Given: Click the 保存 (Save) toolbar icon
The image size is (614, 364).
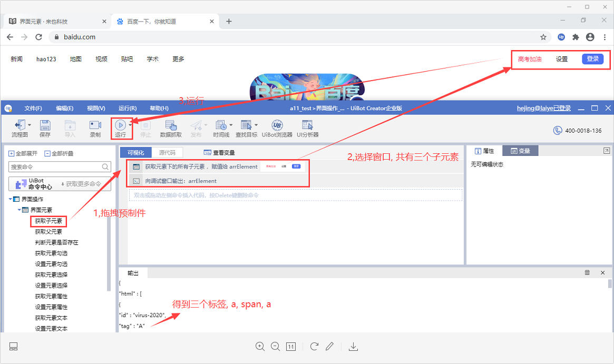Looking at the screenshot, I should coord(45,125).
